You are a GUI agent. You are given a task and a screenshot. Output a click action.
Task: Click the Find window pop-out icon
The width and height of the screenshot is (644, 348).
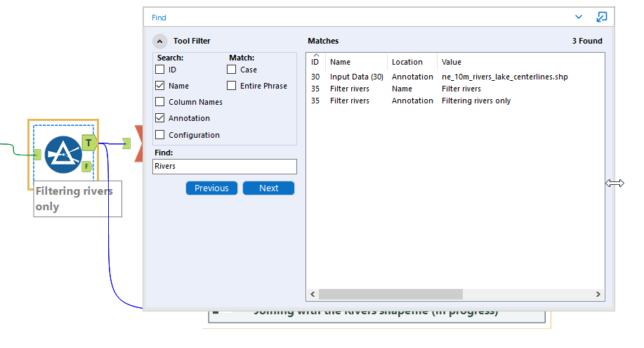coord(601,17)
